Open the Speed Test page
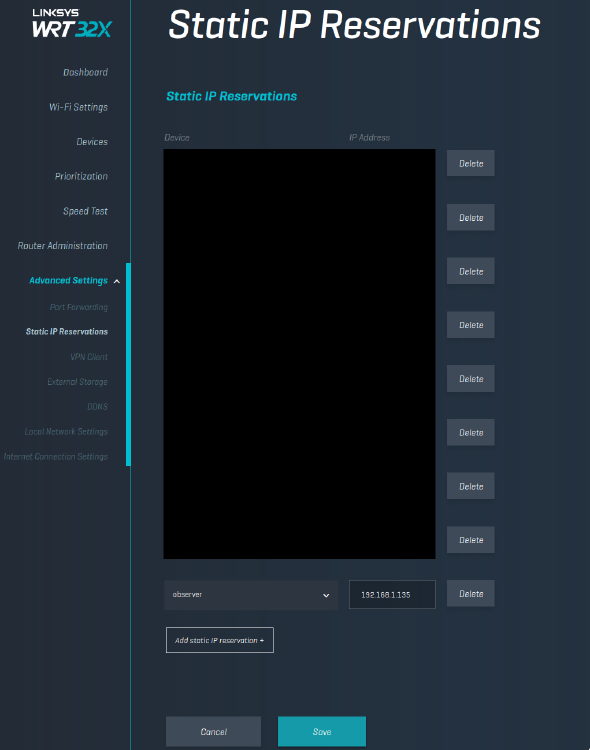Viewport: 590px width, 750px height. pos(85,211)
